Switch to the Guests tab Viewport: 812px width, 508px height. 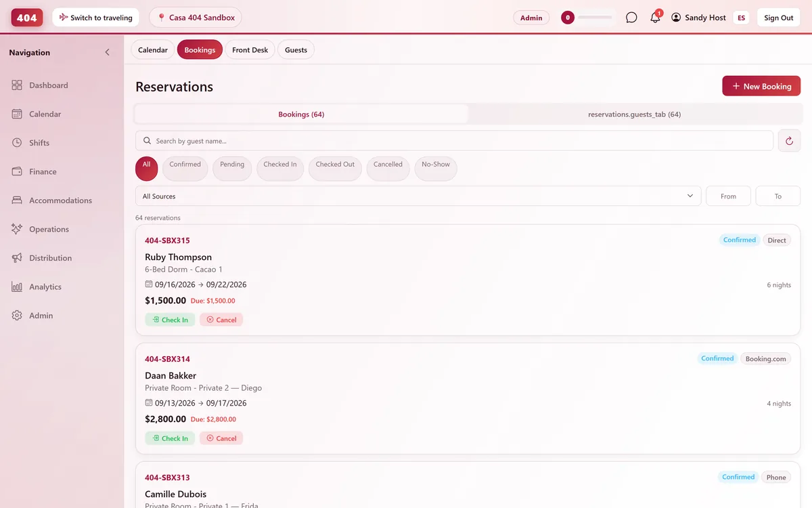[x=296, y=49]
